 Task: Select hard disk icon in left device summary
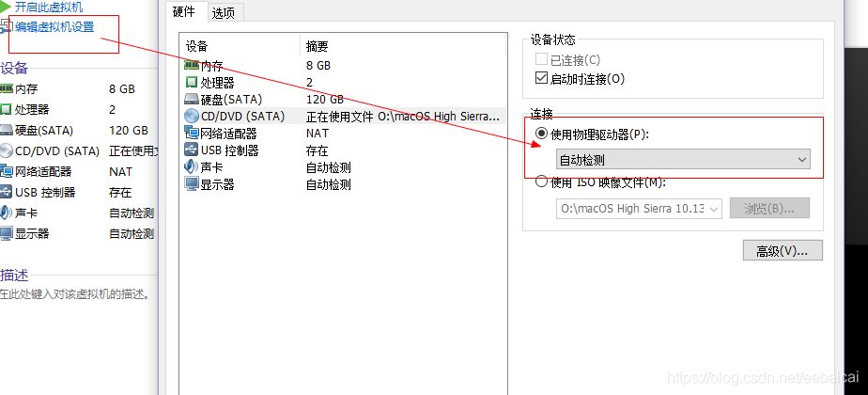(6, 130)
